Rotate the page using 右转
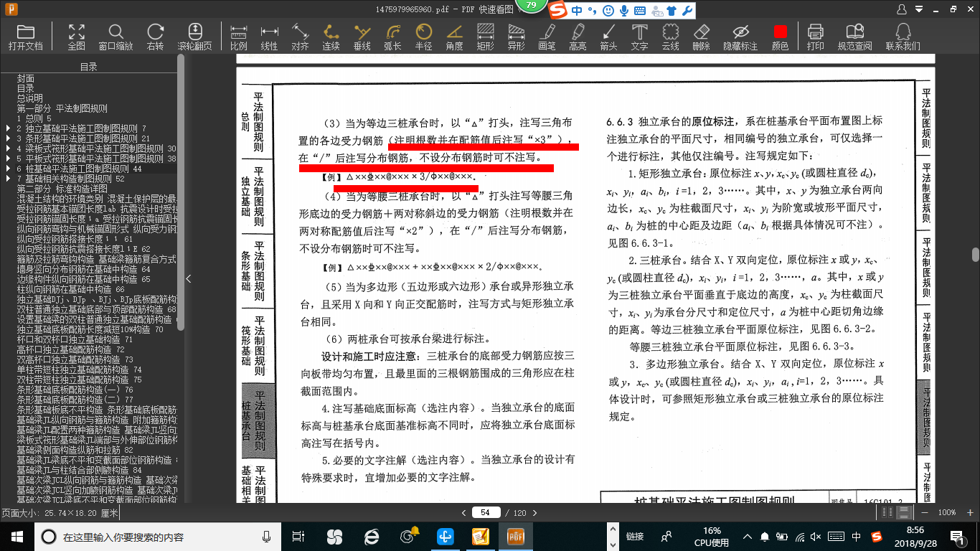Image resolution: width=980 pixels, height=551 pixels. coord(155,37)
